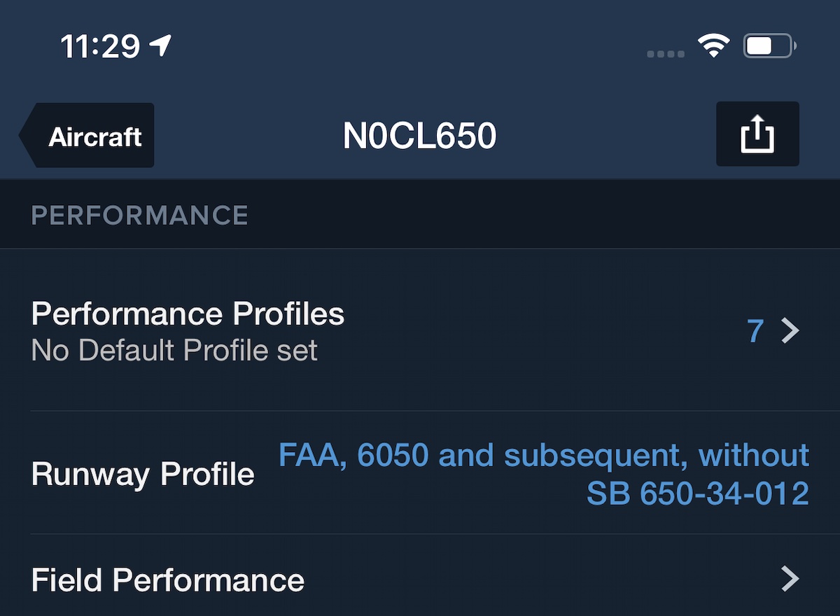Tap the Performance Profiles title text

click(x=188, y=314)
